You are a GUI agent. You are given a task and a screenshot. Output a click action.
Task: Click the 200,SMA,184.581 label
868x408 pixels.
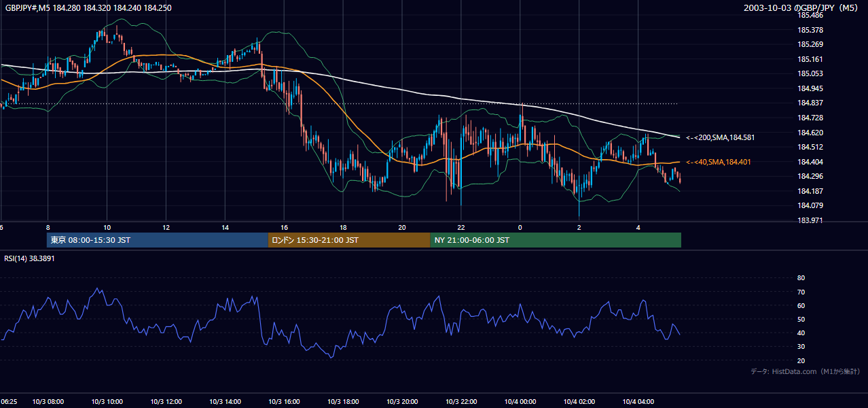(x=720, y=137)
